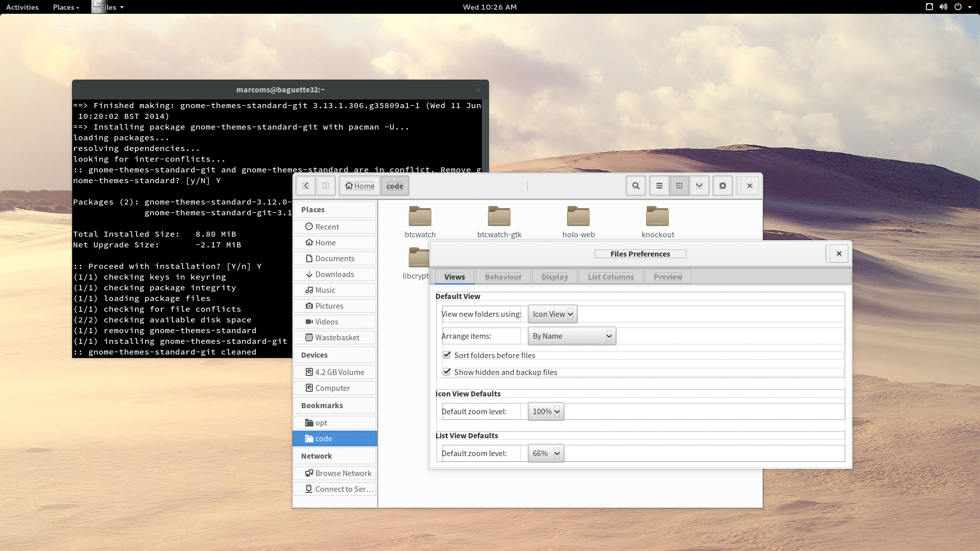Open the Files application menu
This screenshot has width=980, height=551.
coord(109,7)
